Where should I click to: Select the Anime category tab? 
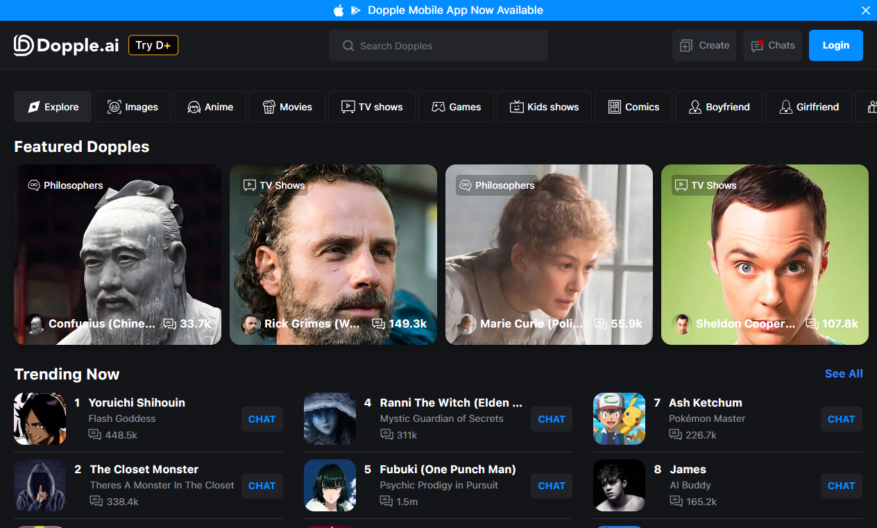210,106
